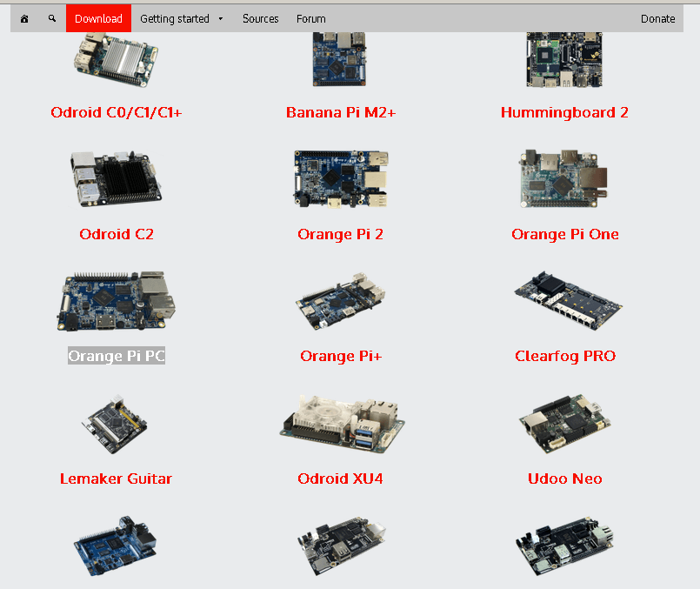
Task: Open the Clearfog PRO link
Action: [565, 356]
